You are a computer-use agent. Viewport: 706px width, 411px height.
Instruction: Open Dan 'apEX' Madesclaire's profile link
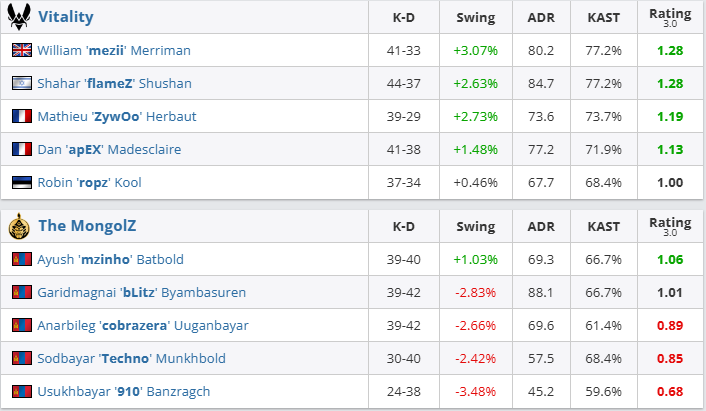click(x=109, y=149)
